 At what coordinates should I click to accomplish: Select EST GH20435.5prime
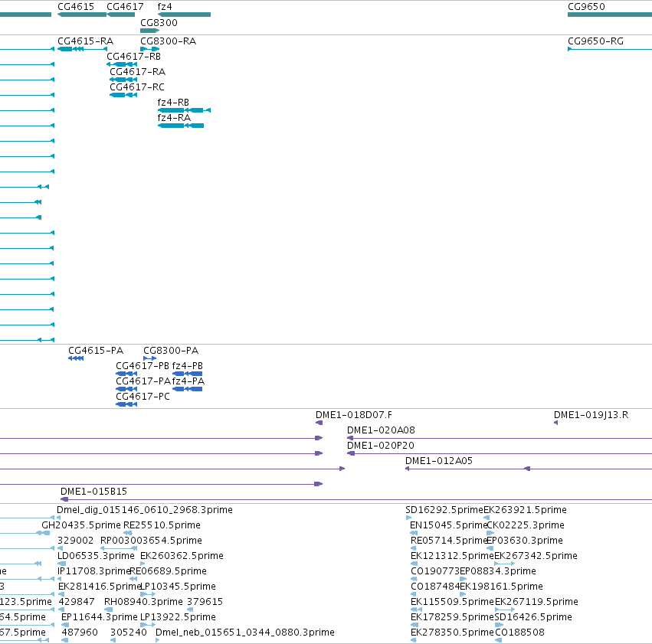click(81, 525)
